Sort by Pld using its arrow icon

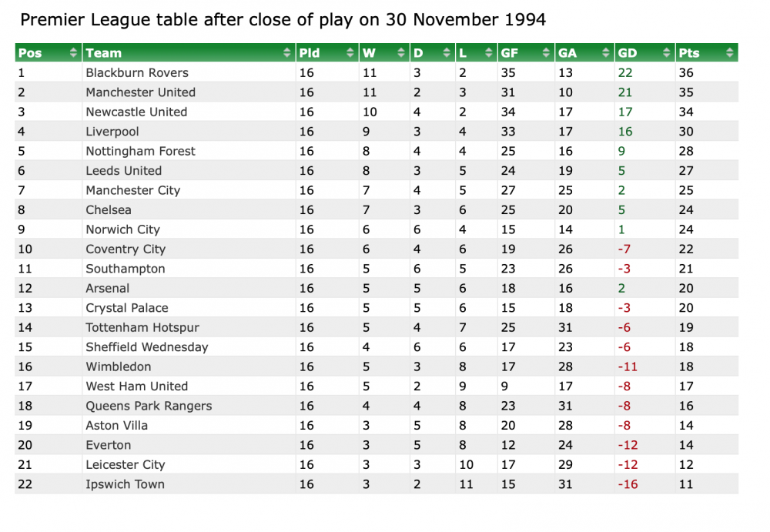(350, 53)
